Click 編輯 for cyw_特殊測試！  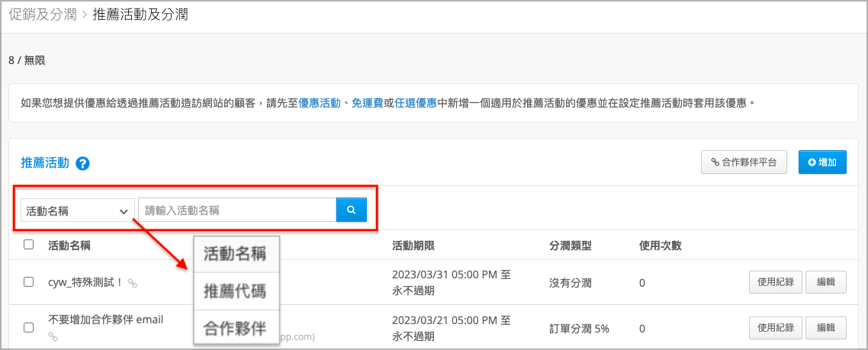click(826, 282)
